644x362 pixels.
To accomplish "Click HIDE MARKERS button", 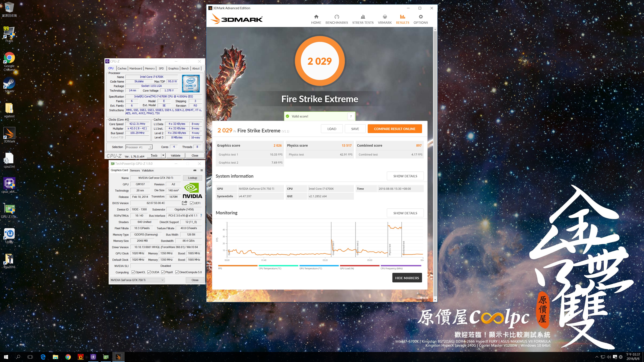I will (407, 278).
